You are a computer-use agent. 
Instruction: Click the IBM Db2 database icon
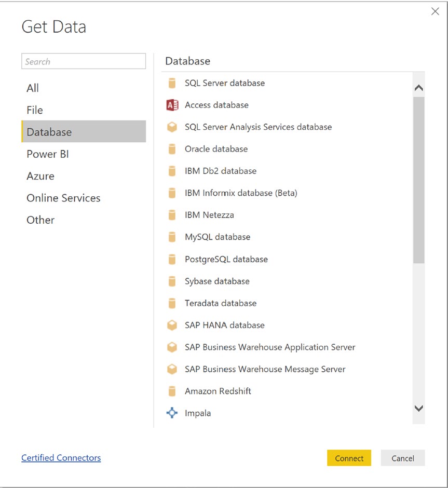172,171
